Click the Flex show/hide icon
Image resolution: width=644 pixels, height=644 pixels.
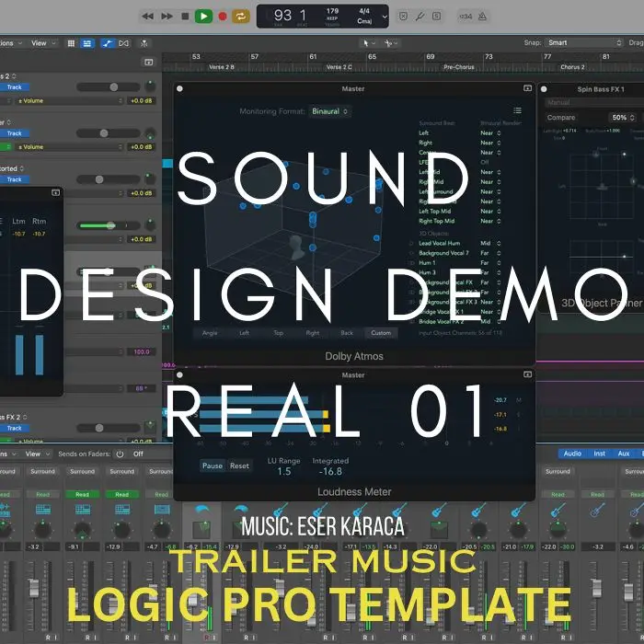tap(123, 43)
